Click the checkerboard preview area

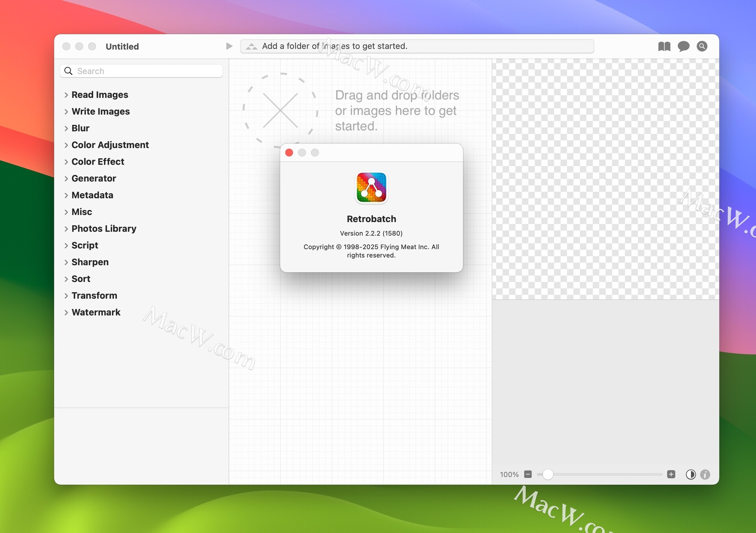coord(605,179)
